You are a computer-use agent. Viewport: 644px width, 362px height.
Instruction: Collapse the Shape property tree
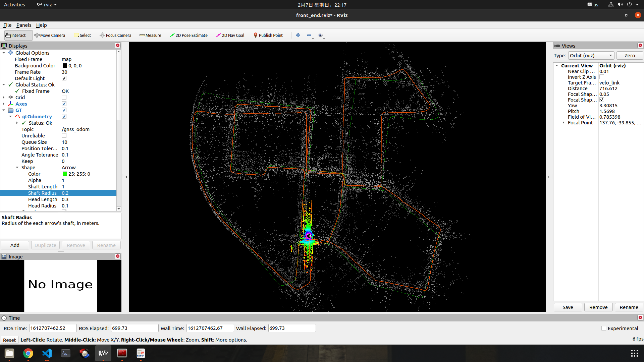point(17,168)
